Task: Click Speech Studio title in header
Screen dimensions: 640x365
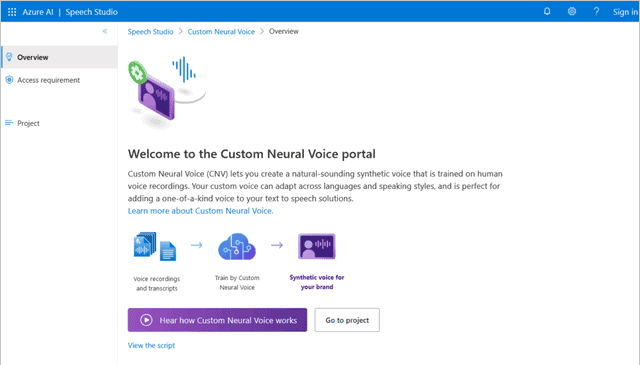Action: tap(91, 12)
